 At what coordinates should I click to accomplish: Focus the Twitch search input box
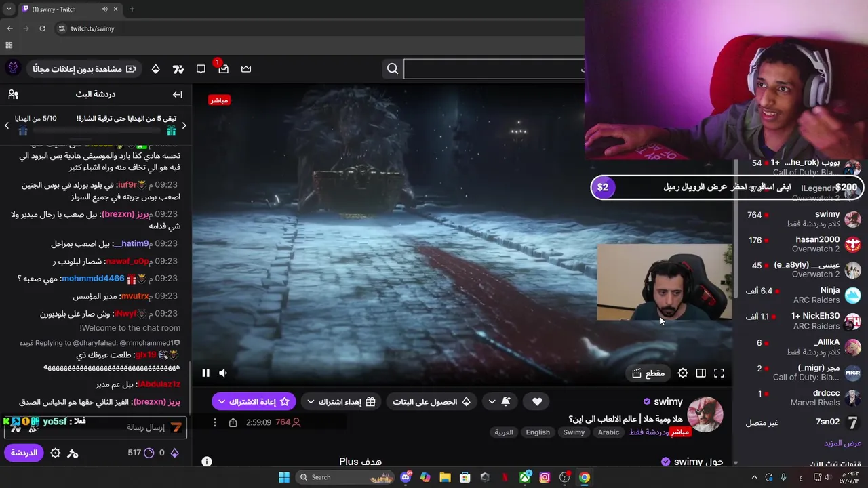tap(494, 68)
